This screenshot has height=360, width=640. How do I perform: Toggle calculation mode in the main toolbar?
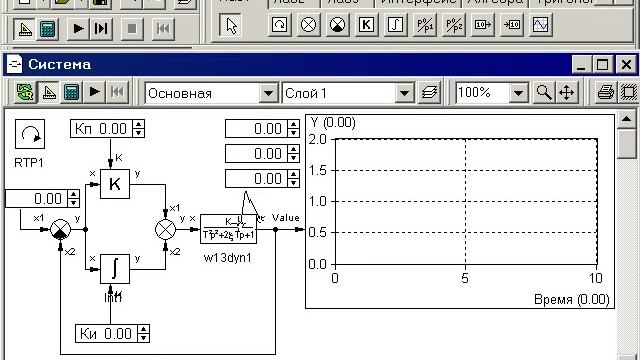point(47,29)
